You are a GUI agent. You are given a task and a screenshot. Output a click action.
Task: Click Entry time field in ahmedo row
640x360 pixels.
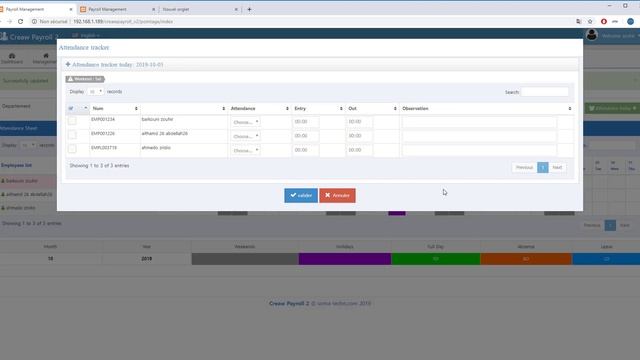coord(306,150)
